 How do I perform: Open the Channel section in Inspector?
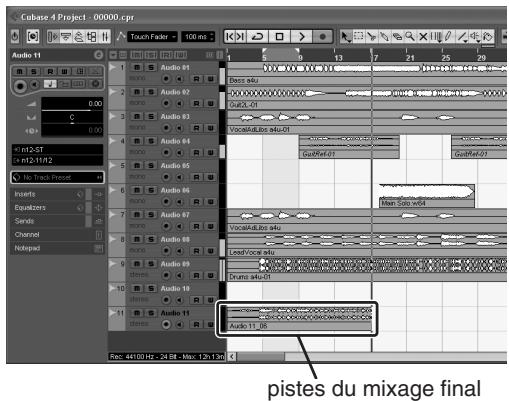tap(57, 235)
